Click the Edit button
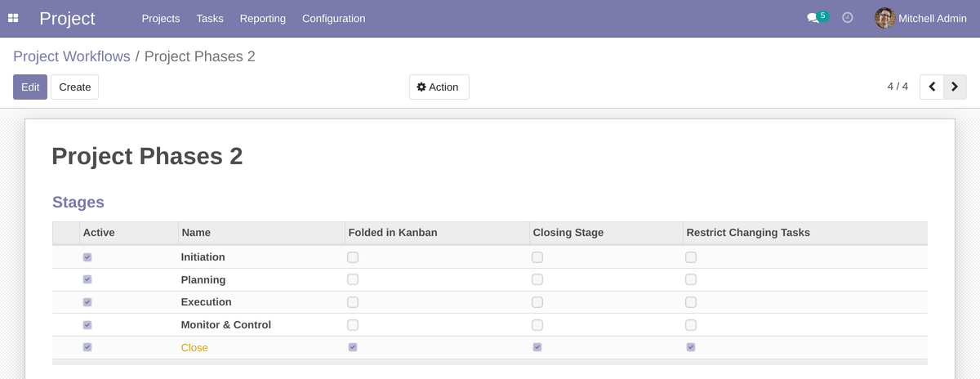This screenshot has height=379, width=980. pyautogui.click(x=30, y=87)
